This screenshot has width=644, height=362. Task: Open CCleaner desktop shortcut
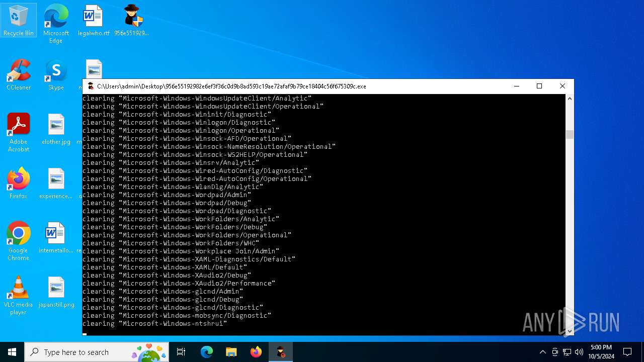point(19,75)
